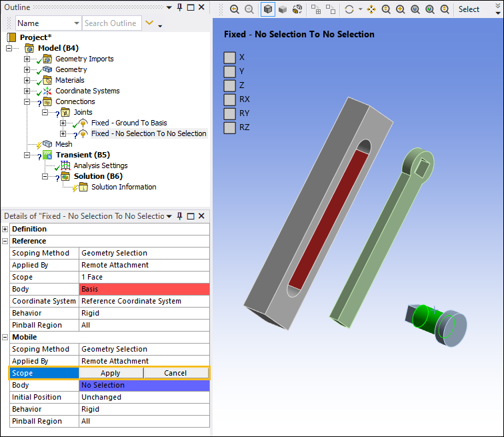Toggle the X degree of freedom box
The width and height of the screenshot is (504, 437).
point(229,57)
